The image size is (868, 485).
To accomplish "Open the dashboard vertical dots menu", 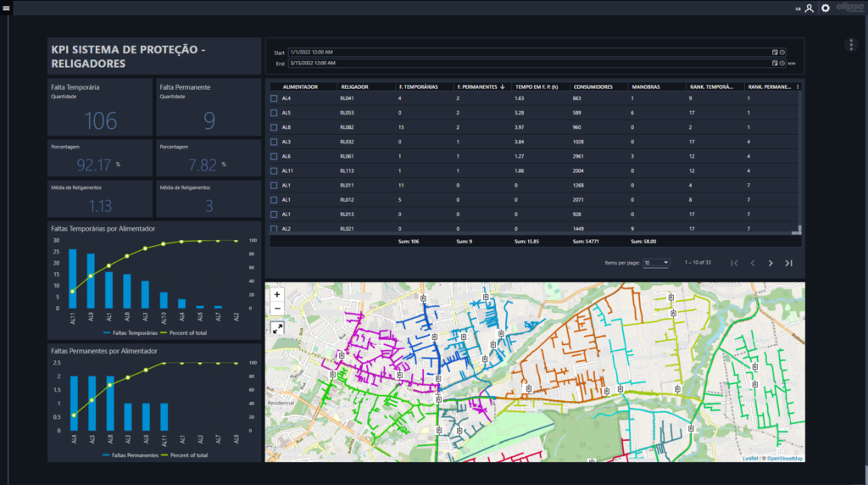I will [851, 45].
